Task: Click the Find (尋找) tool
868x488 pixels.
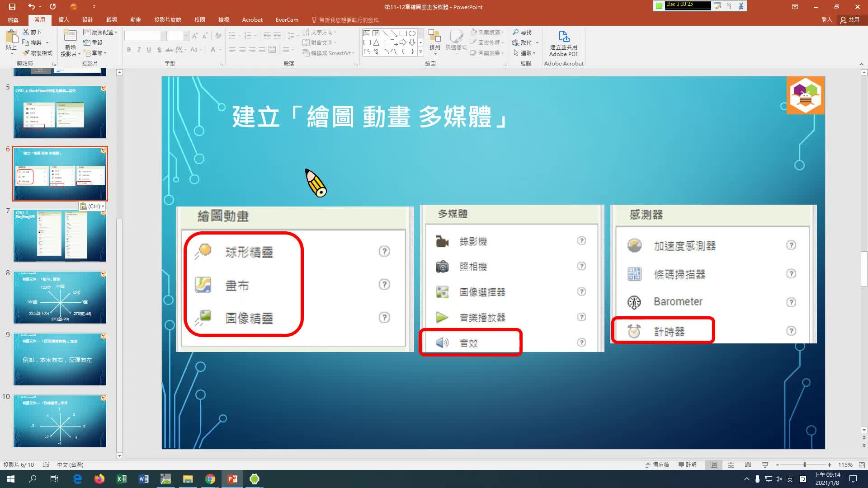Action: point(522,32)
